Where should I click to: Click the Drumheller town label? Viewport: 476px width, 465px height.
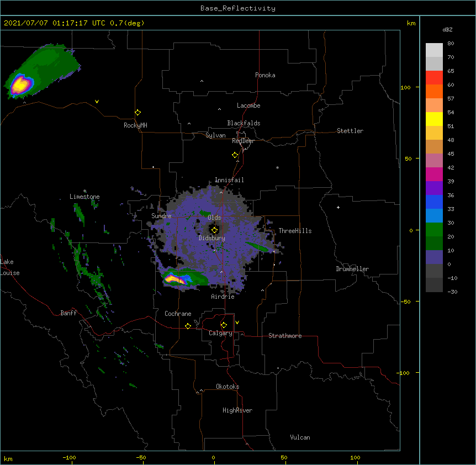pyautogui.click(x=352, y=269)
